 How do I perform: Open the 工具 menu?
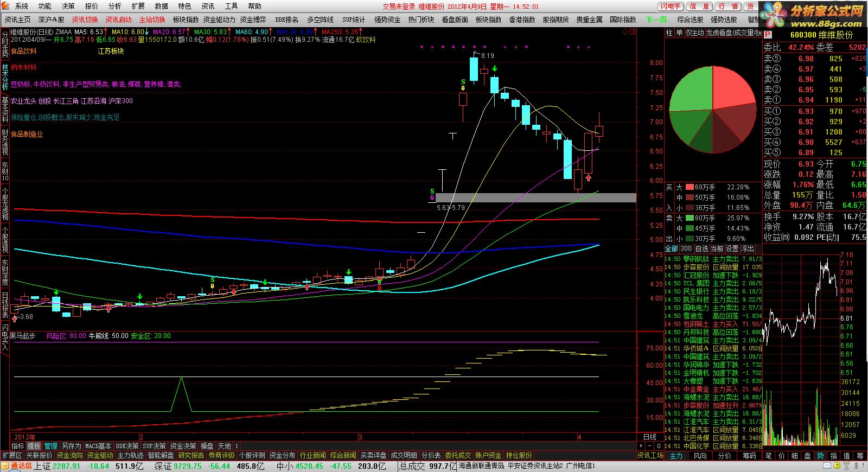tap(232, 6)
